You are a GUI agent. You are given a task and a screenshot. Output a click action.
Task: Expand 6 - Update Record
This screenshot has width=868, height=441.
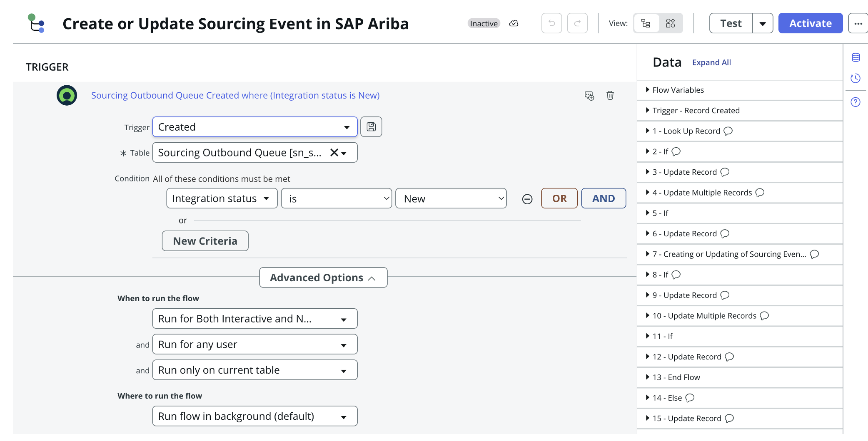point(647,233)
